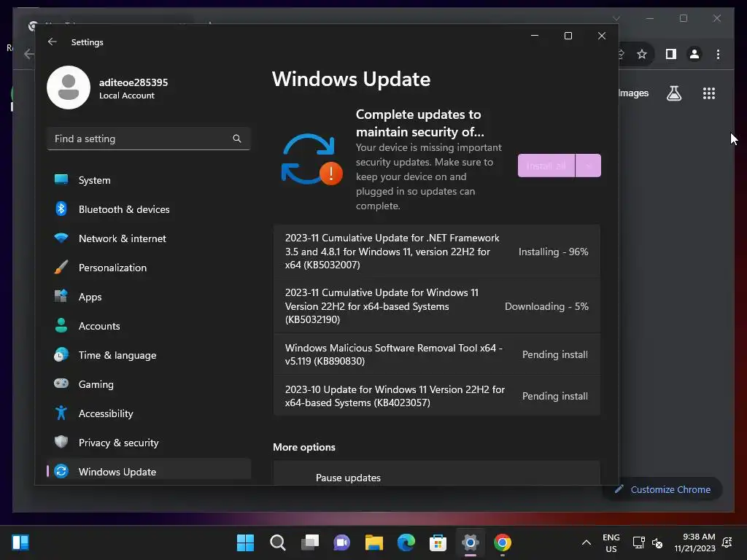The image size is (747, 560).
Task: Click the user profile avatar picture
Action: [69, 87]
